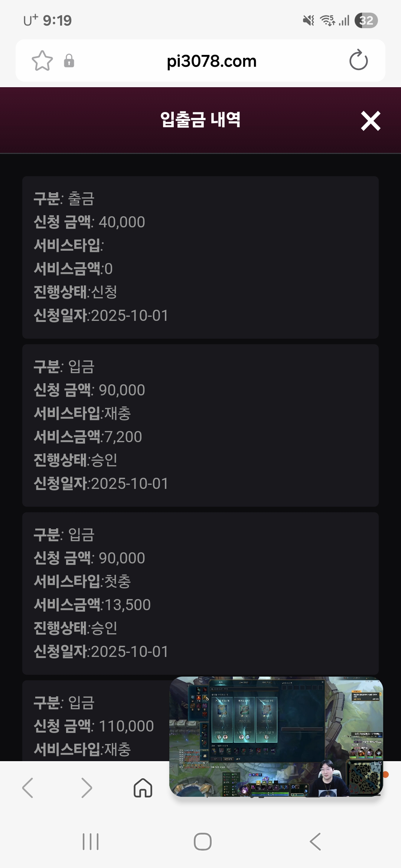Select the 입금 entry with 첫충 13,500

point(200,593)
